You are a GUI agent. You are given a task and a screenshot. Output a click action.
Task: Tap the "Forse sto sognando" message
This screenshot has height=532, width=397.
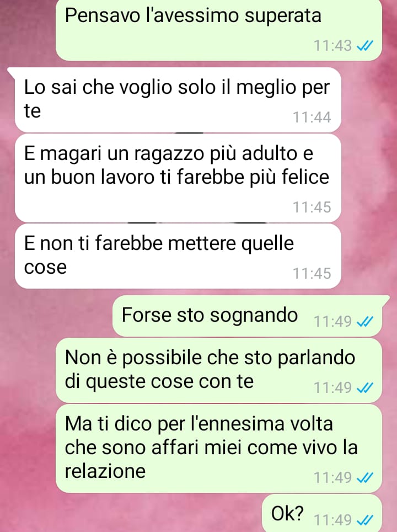pos(247,316)
